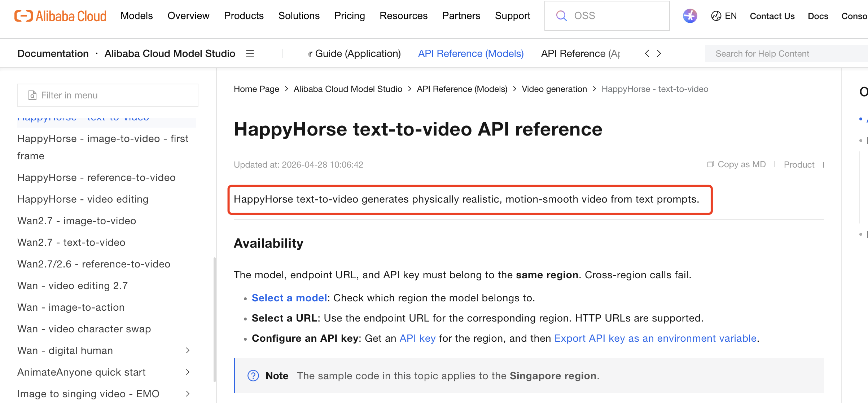
Task: Toggle the documentation hamburger menu icon
Action: point(250,53)
